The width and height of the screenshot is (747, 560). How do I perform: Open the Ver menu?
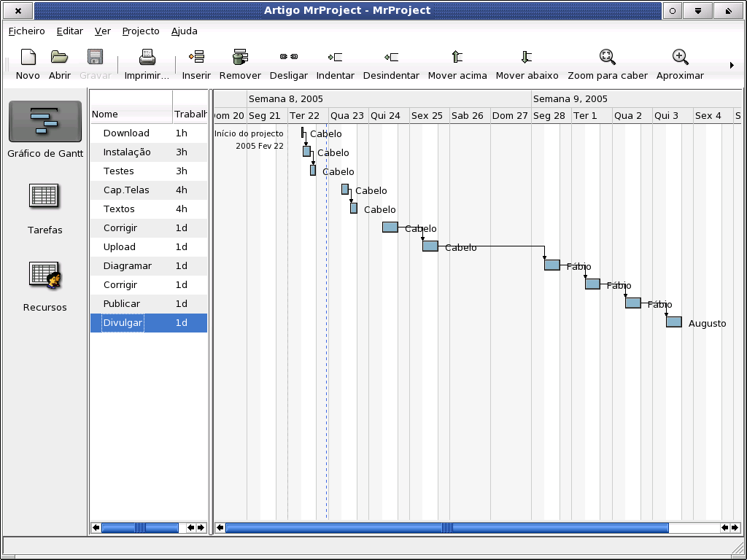(x=102, y=31)
